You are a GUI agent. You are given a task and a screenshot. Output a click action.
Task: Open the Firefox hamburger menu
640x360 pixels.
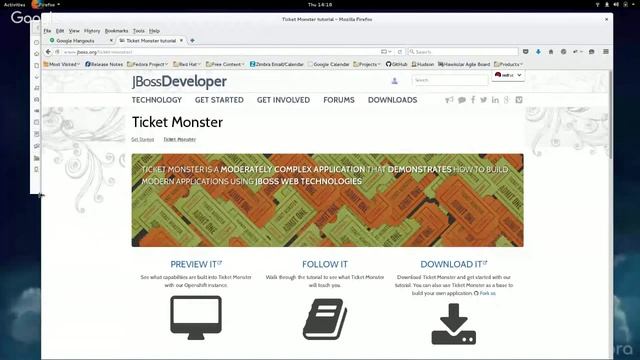(x=606, y=52)
